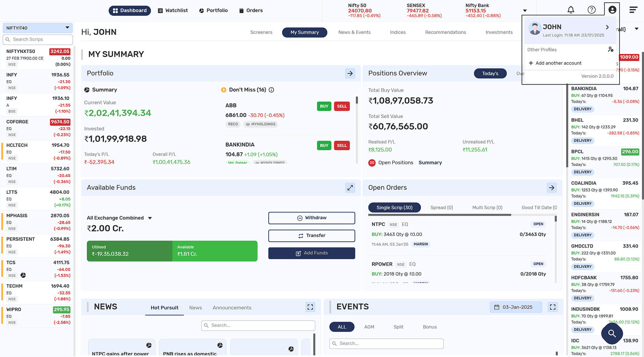644x357 pixels.
Task: Switch to Spread (0) orders
Action: click(441, 207)
